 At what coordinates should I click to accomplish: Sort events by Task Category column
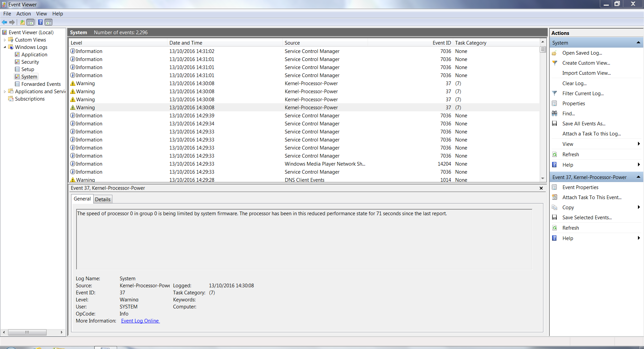(x=496, y=43)
